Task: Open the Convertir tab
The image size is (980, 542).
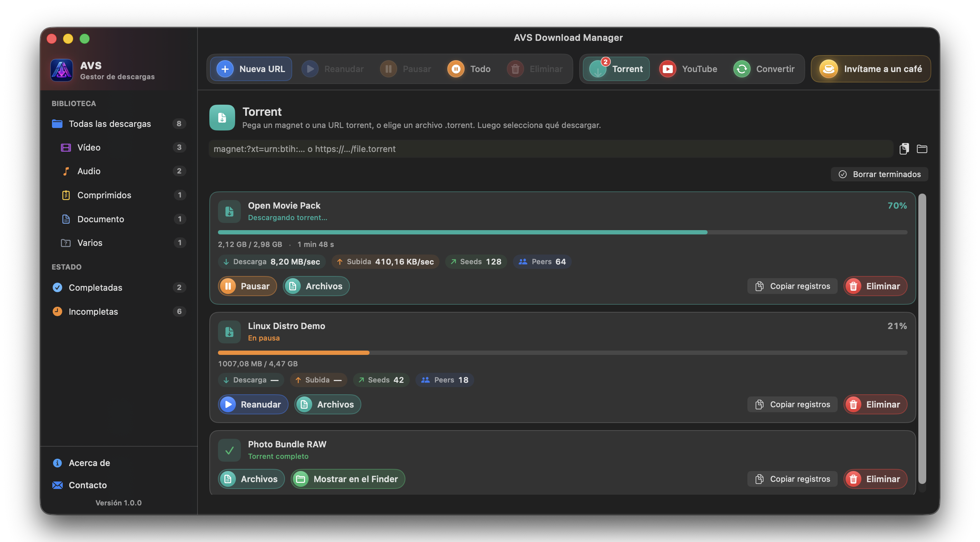Action: point(764,69)
